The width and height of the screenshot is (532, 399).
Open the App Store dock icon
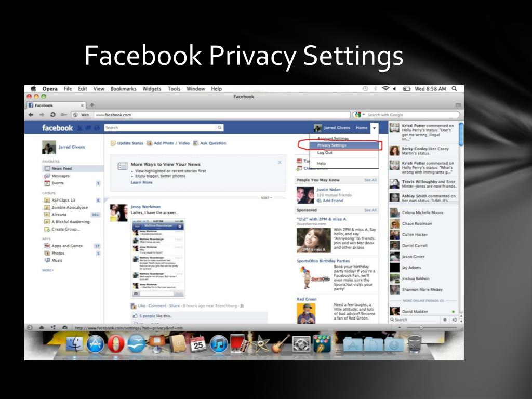pos(96,344)
